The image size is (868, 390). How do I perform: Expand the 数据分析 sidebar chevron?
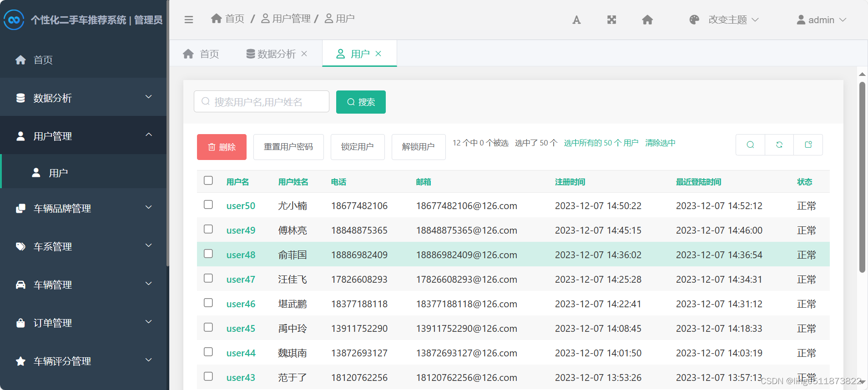pyautogui.click(x=149, y=97)
